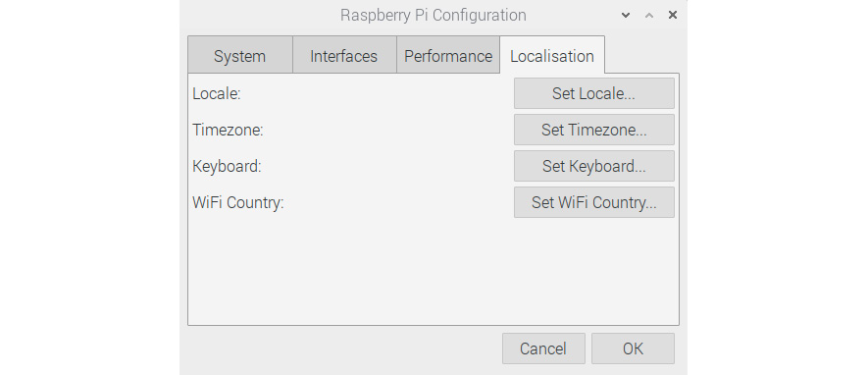
Task: Click the Locale label text
Action: 217,93
